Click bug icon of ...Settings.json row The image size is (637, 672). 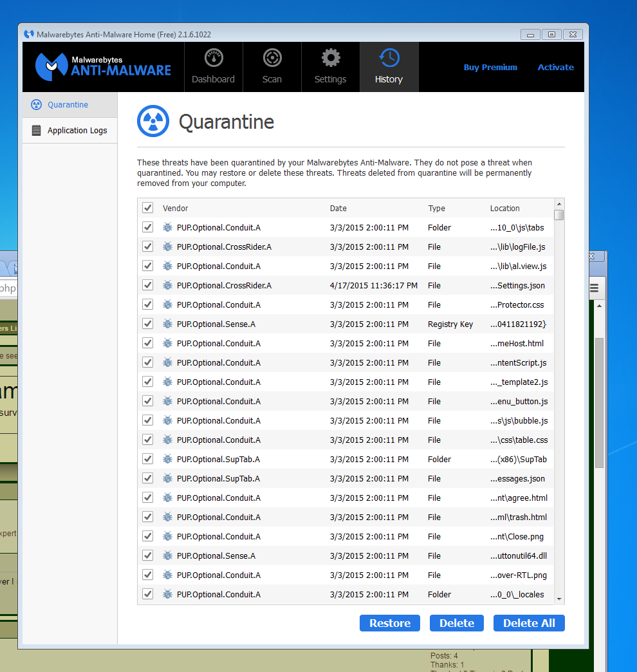click(x=167, y=285)
